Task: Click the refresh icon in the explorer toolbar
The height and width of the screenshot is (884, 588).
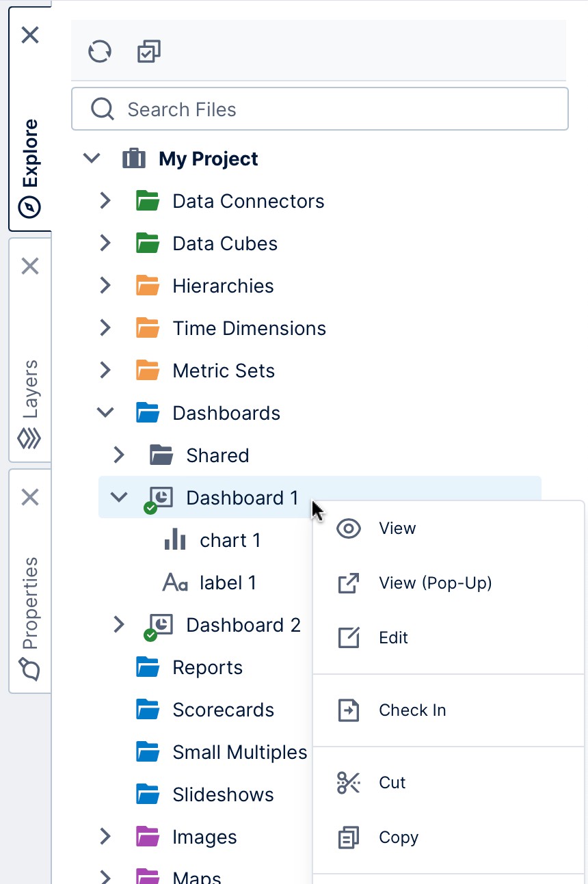Action: point(100,51)
